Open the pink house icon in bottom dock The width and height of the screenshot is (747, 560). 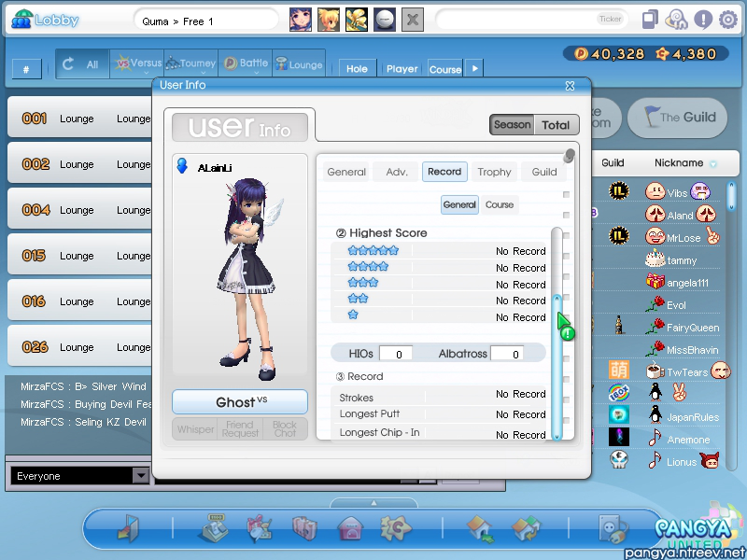coord(350,528)
